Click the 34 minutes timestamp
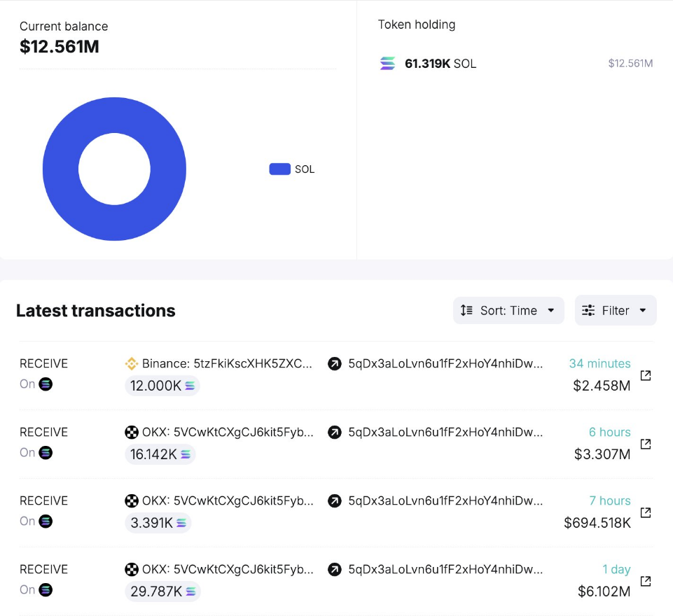The width and height of the screenshot is (673, 616). tap(599, 364)
